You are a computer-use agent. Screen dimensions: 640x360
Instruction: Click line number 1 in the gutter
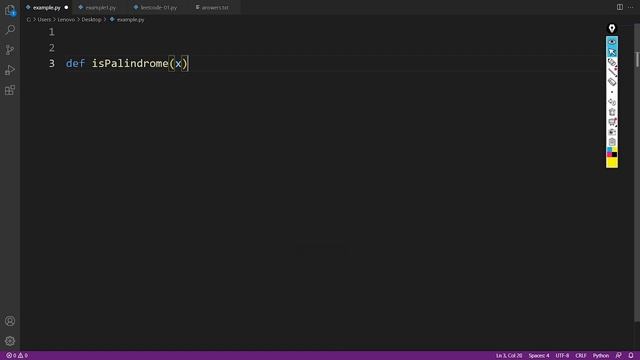point(51,32)
